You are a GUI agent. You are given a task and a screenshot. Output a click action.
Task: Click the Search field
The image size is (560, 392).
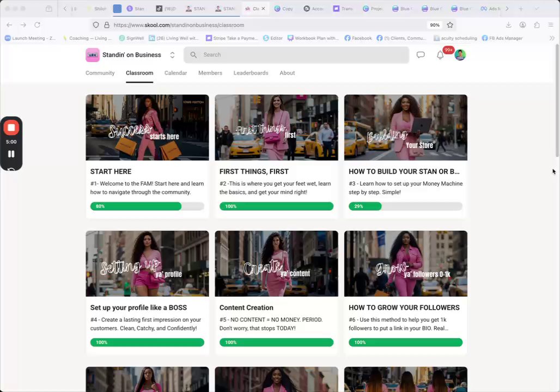pyautogui.click(x=296, y=54)
